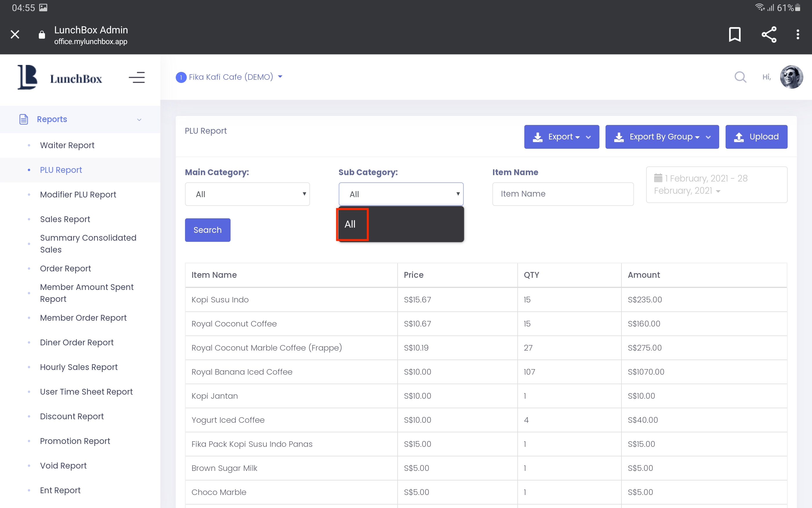This screenshot has height=508, width=812.
Task: Select the All option in Sub Category list
Action: (x=350, y=224)
